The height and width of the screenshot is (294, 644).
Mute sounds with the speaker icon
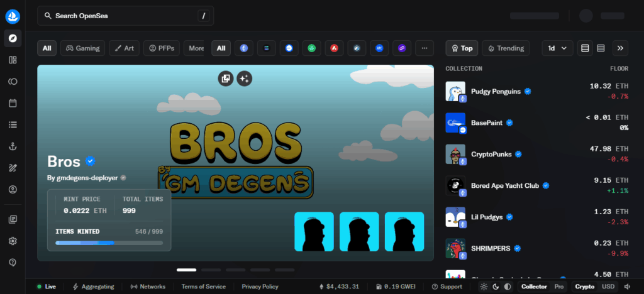627,286
